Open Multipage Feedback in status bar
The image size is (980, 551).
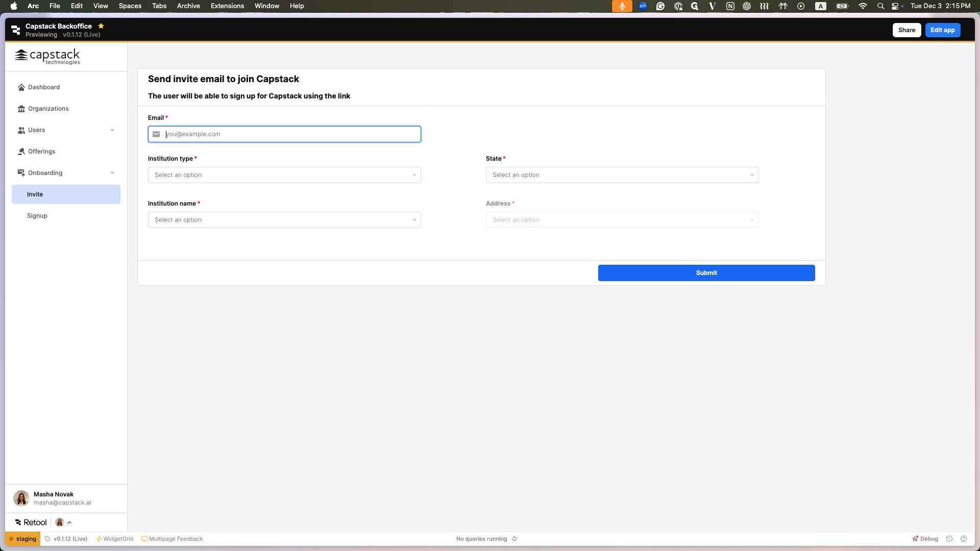click(x=172, y=539)
